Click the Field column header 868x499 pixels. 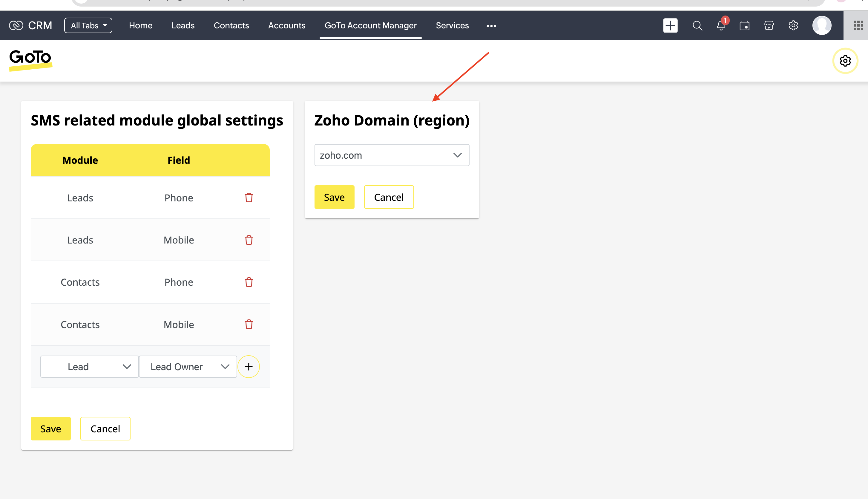click(x=178, y=160)
